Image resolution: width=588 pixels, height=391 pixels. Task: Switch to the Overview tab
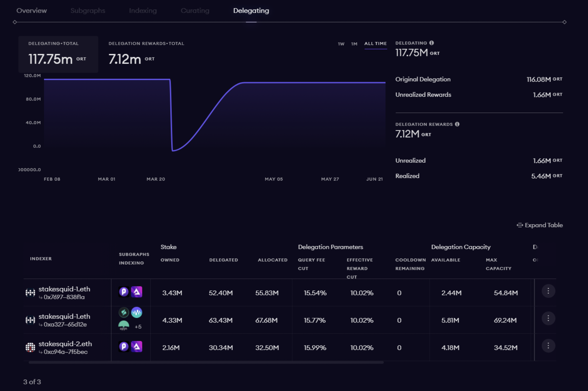point(31,10)
